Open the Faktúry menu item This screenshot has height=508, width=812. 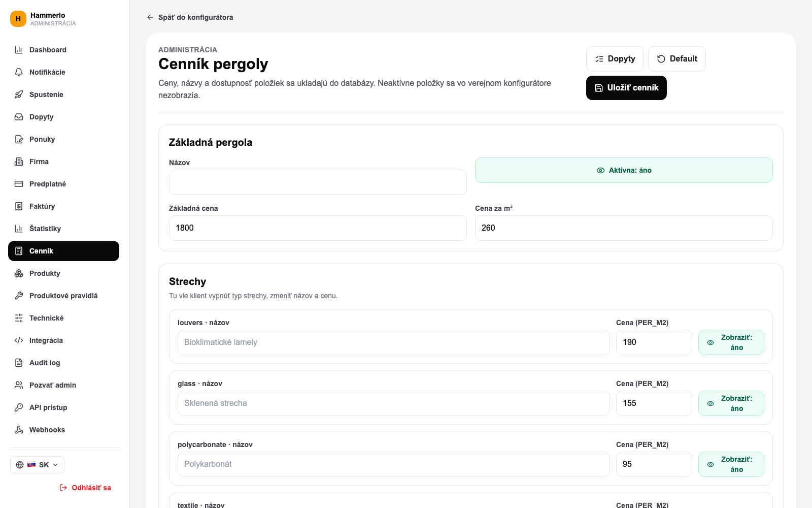click(x=63, y=206)
